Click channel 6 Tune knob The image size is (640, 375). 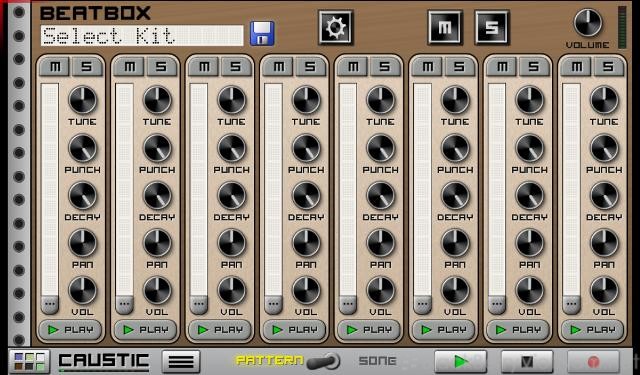click(x=455, y=100)
